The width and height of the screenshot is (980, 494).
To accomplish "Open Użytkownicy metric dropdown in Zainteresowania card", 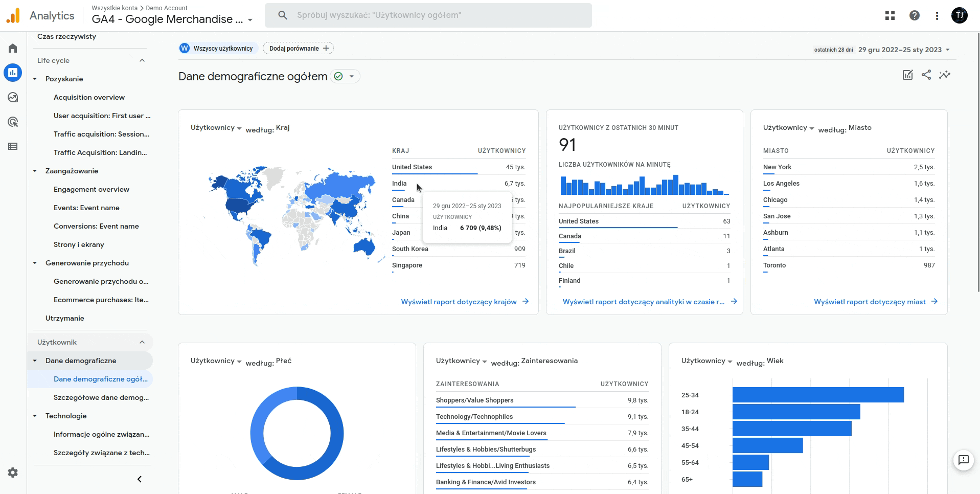I will tap(462, 361).
